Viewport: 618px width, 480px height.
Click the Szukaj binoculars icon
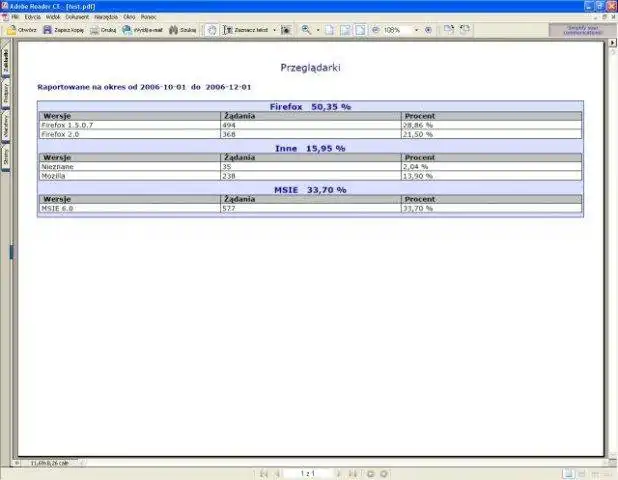[173, 30]
